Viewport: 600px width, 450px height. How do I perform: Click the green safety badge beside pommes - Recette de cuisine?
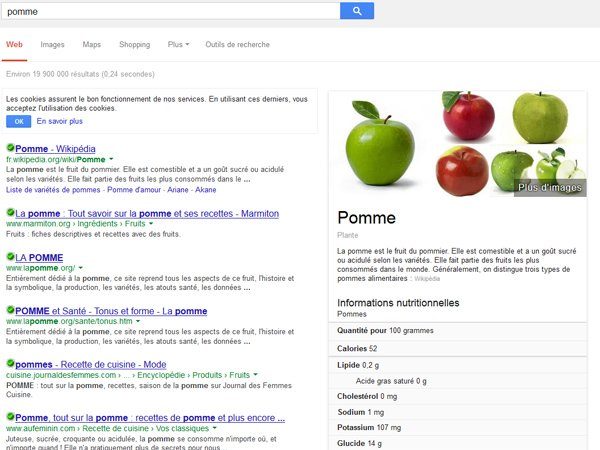[10, 364]
